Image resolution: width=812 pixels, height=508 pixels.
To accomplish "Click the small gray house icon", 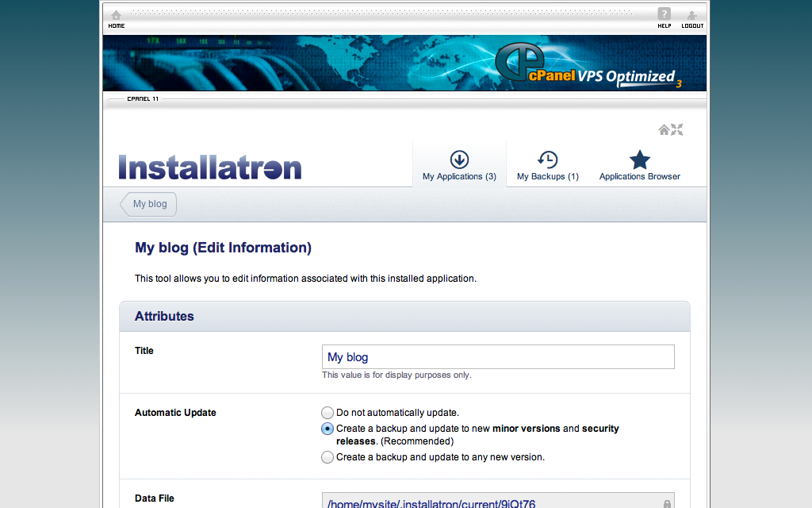I will pyautogui.click(x=664, y=129).
